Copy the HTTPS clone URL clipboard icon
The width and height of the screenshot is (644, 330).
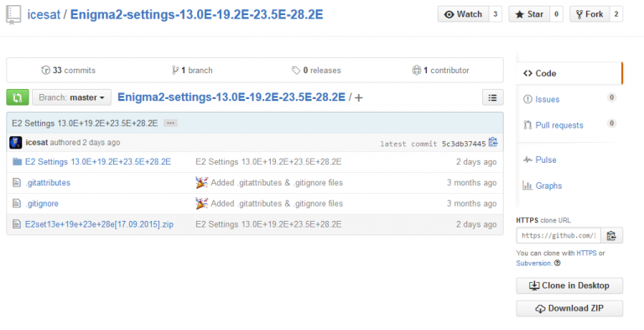coord(611,236)
